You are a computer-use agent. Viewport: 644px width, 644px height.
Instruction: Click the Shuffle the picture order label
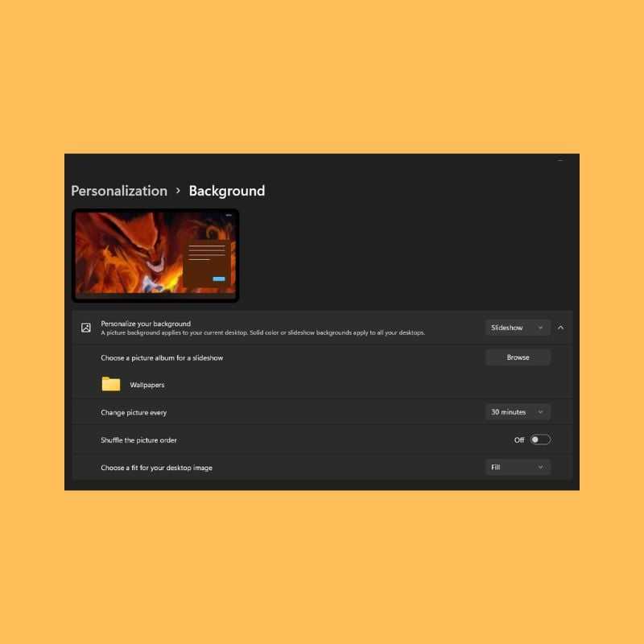(138, 440)
